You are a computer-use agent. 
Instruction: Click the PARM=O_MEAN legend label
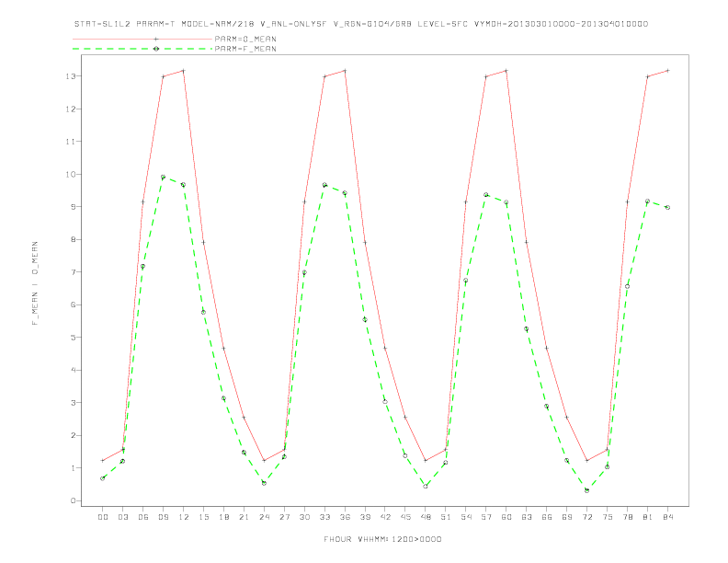pyautogui.click(x=245, y=39)
